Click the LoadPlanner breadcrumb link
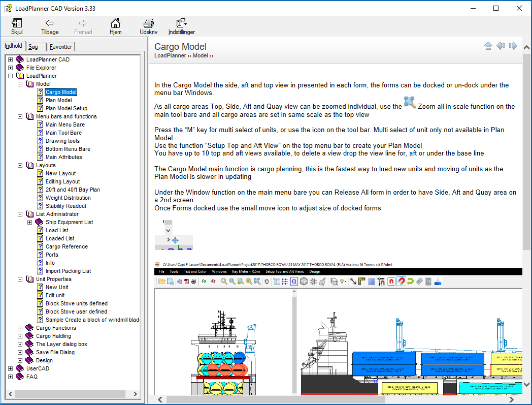The image size is (532, 405). 170,55
